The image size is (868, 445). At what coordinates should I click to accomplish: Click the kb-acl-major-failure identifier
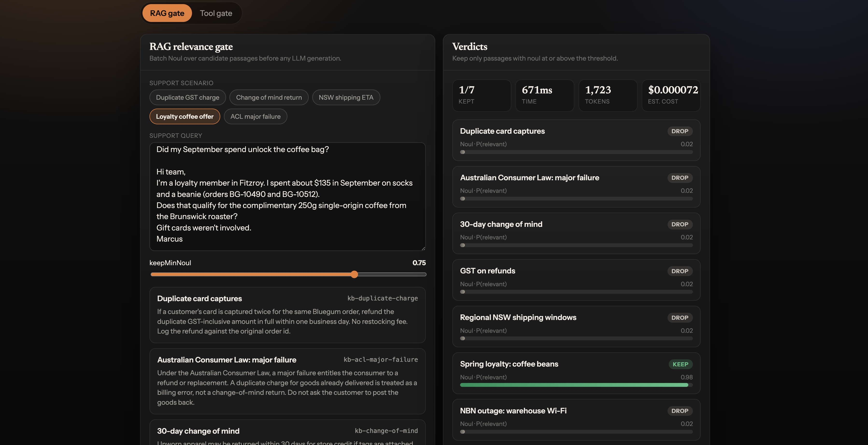coord(380,360)
